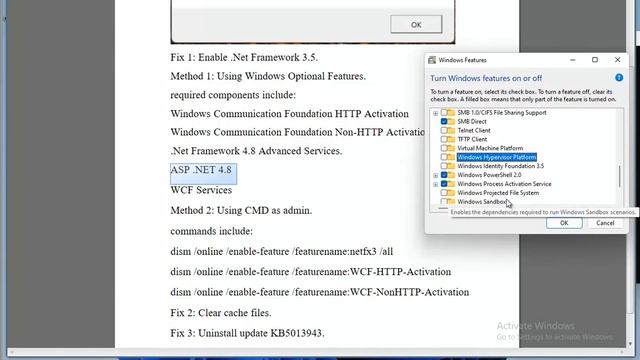Click the Windows PowerShell 2.0 folder icon
This screenshot has width=640, height=360.
pyautogui.click(x=451, y=175)
